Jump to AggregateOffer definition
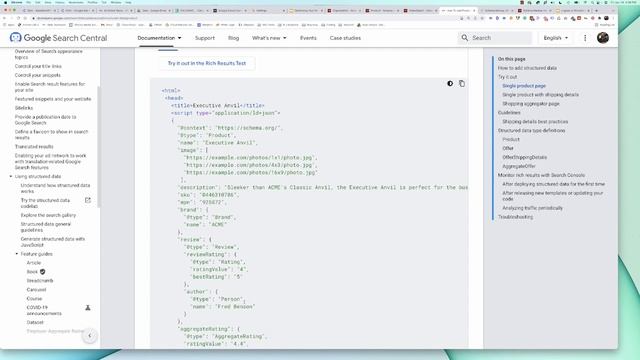Image resolution: width=640 pixels, height=360 pixels. pos(519,167)
